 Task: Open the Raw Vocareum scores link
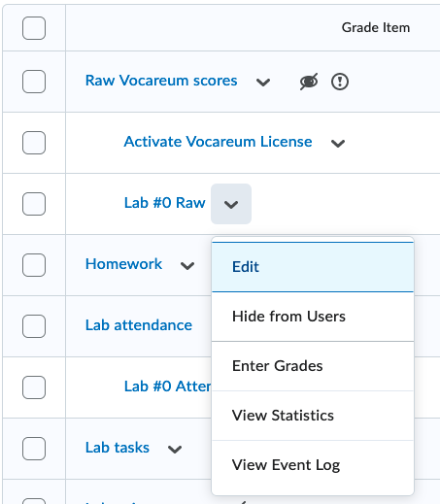(x=161, y=81)
